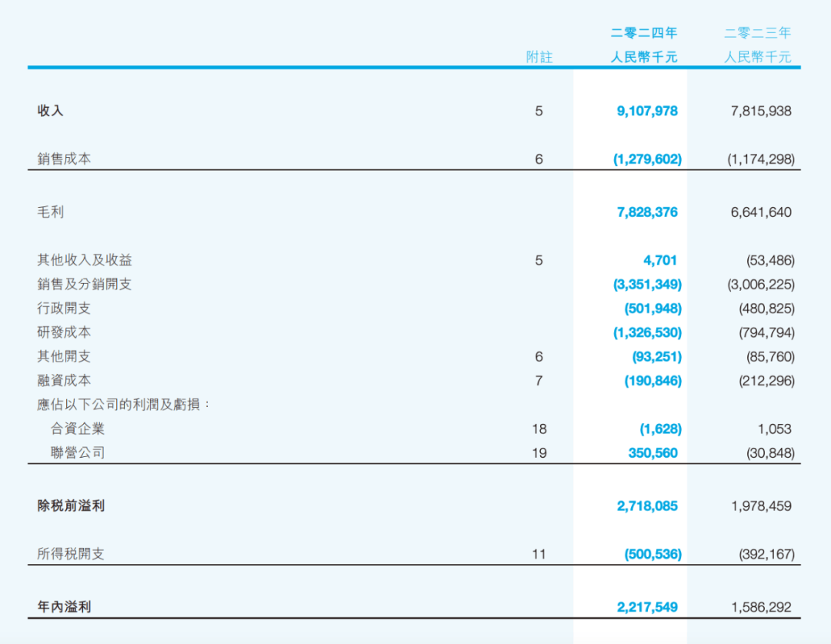
Task: Click the 除税前溢利 row label
Action: pos(71,506)
